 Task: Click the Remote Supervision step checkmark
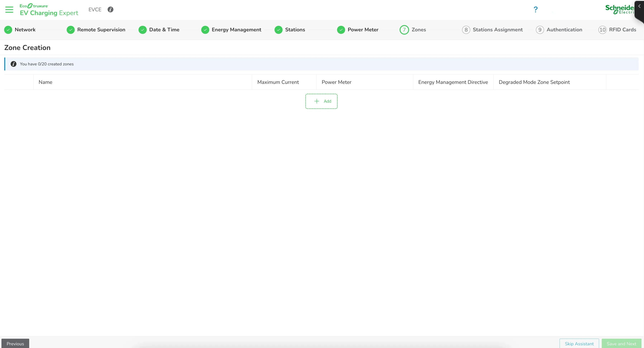tap(71, 30)
